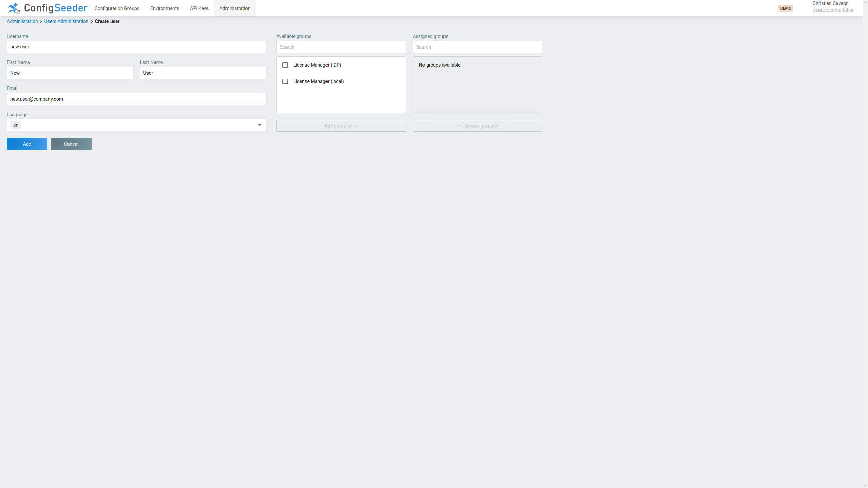Select the Administration navigation tab

[235, 8]
